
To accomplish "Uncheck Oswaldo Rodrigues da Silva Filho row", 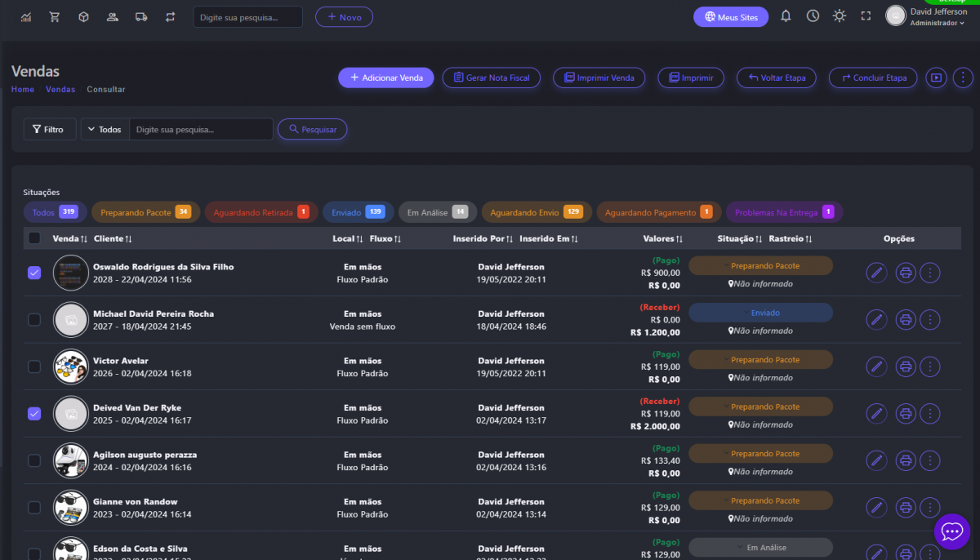I will click(34, 273).
